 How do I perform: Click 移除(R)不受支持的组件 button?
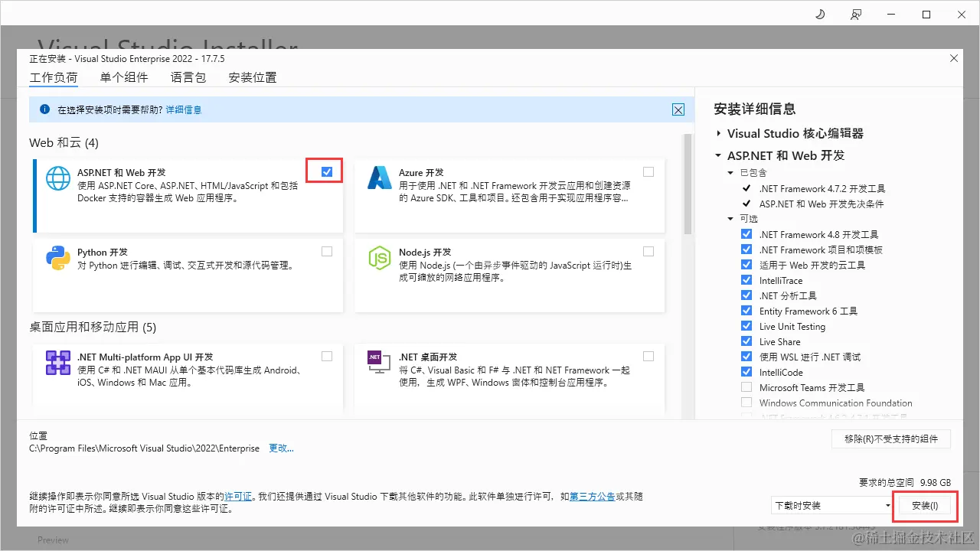coord(891,439)
